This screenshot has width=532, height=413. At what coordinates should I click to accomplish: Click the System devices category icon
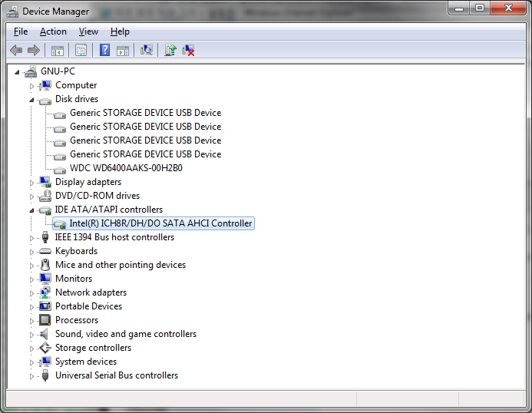pyautogui.click(x=45, y=362)
